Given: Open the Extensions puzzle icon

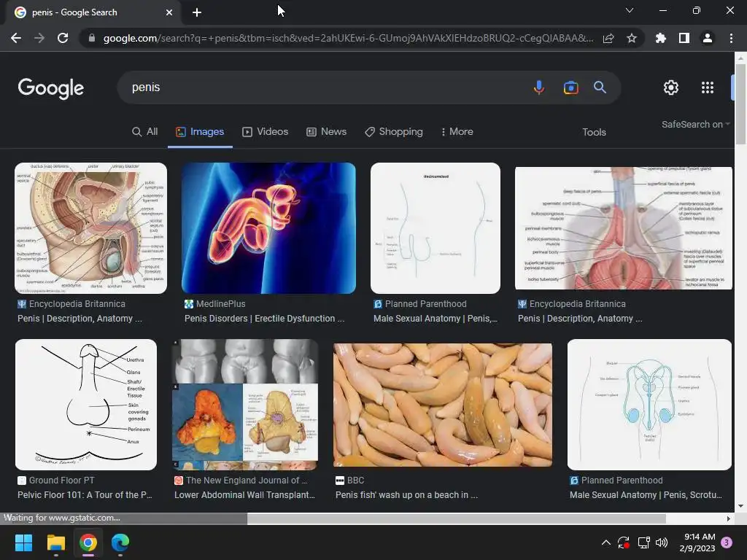Looking at the screenshot, I should tap(660, 38).
